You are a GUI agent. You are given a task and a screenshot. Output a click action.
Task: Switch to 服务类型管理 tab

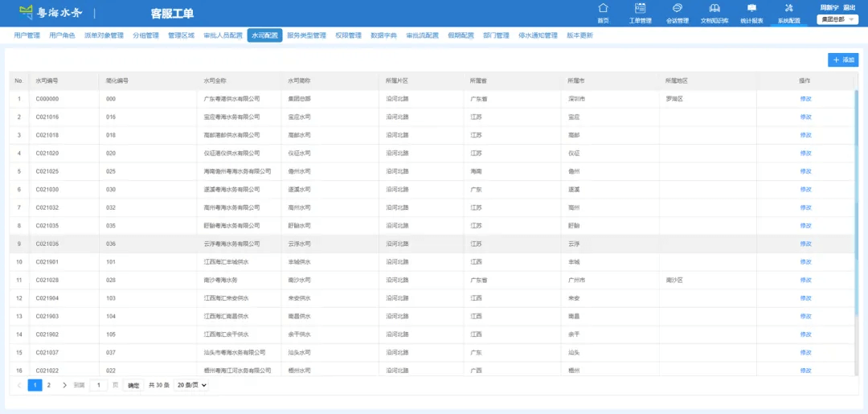coord(307,35)
